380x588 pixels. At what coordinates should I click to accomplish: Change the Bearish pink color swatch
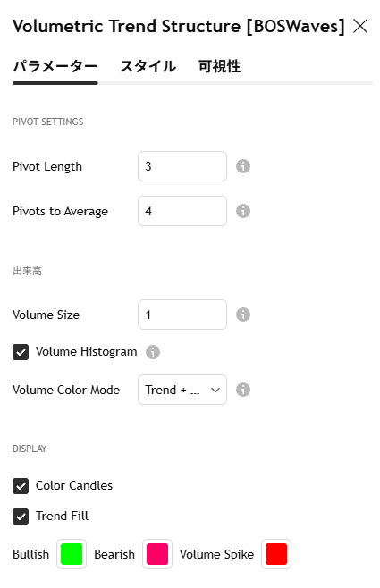157,554
